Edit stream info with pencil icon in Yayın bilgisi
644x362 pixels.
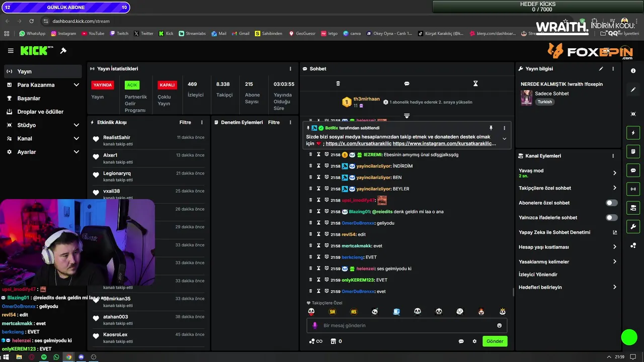[x=601, y=69]
